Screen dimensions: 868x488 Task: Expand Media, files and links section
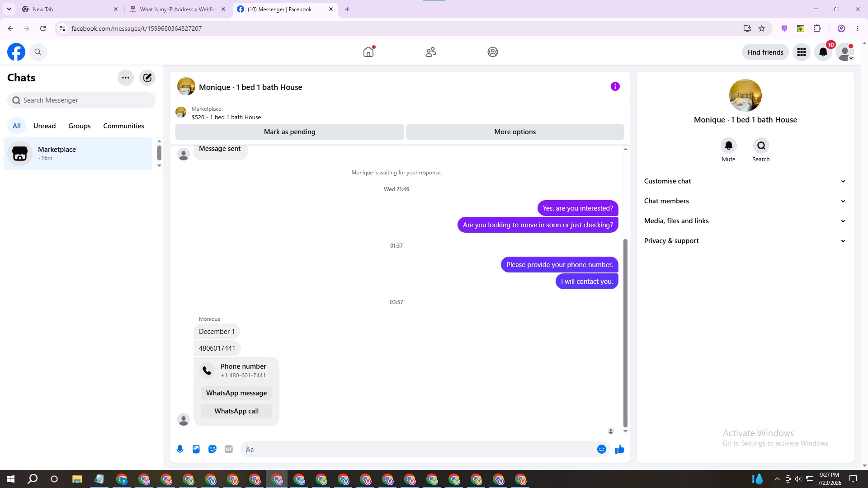745,221
